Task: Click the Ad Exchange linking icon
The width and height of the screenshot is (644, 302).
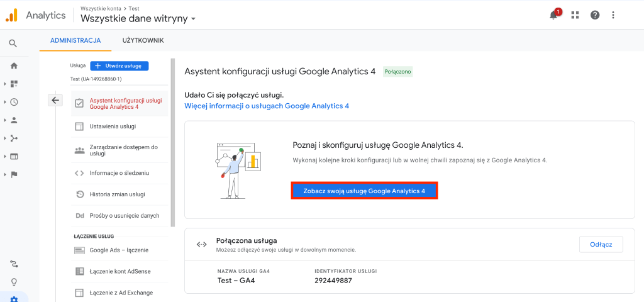Action: (79, 293)
